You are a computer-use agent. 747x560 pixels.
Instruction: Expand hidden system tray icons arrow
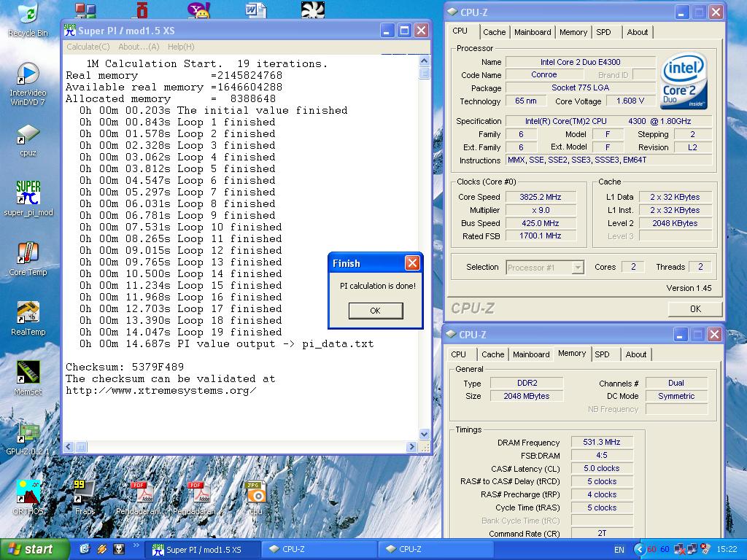[639, 550]
